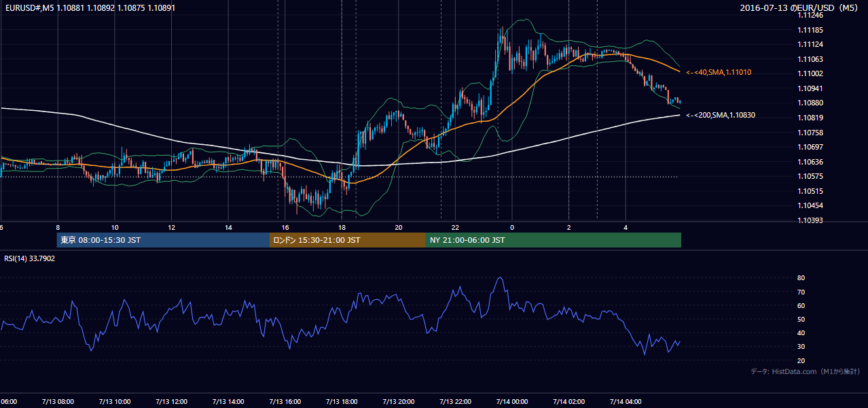Click RSI scale value 30
The width and height of the screenshot is (868, 408).
coord(801,347)
